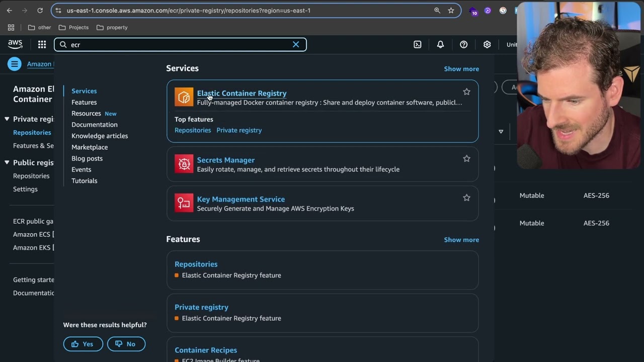The height and width of the screenshot is (362, 644).
Task: Favorite Elastic Container Registry with its star
Action: click(466, 92)
